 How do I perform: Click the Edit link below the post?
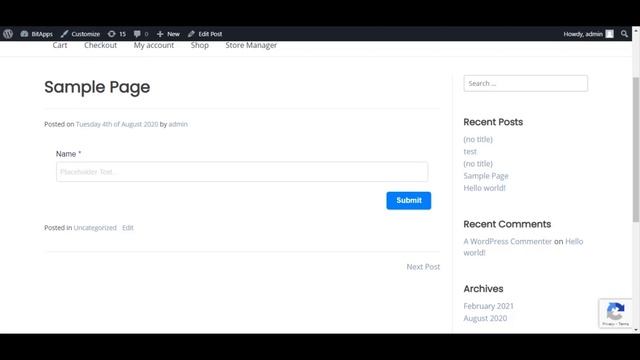(128, 228)
